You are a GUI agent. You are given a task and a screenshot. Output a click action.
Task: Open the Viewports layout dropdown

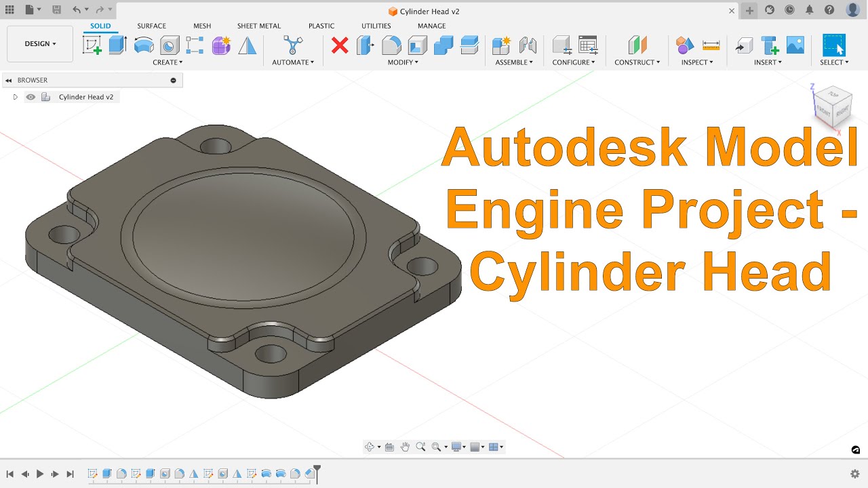[496, 447]
